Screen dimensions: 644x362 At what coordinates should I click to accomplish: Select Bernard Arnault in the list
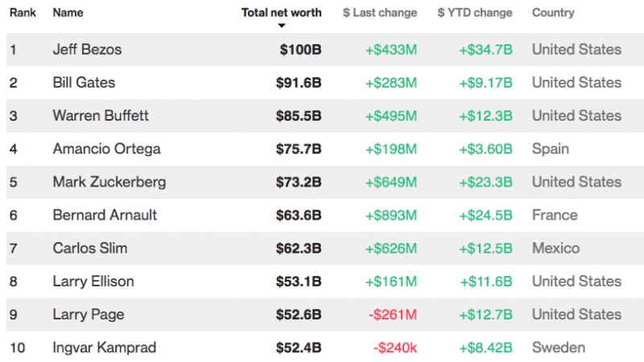(105, 215)
